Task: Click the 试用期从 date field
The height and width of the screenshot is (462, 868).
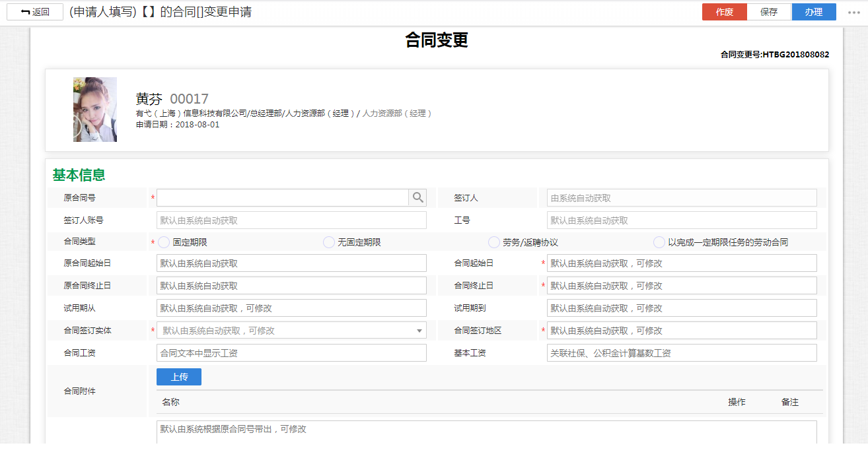Action: click(291, 308)
